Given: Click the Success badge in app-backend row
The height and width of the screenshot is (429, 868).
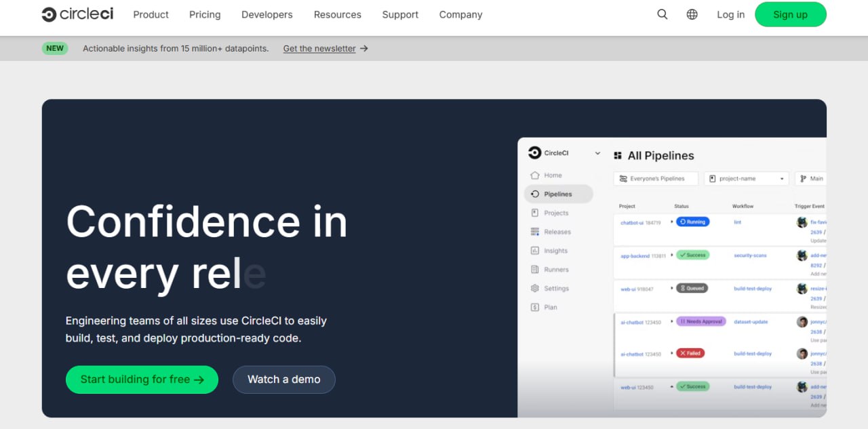Looking at the screenshot, I should pyautogui.click(x=692, y=256).
